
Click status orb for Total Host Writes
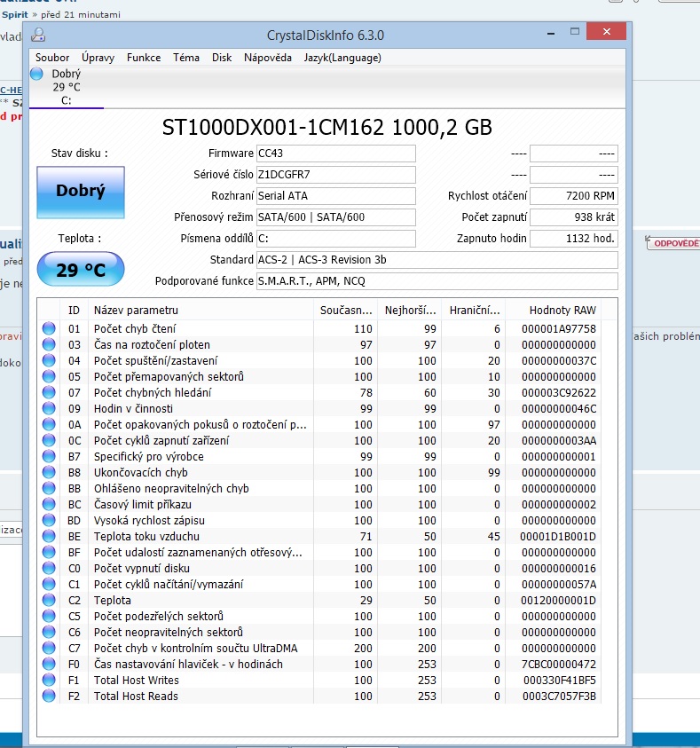coord(49,680)
